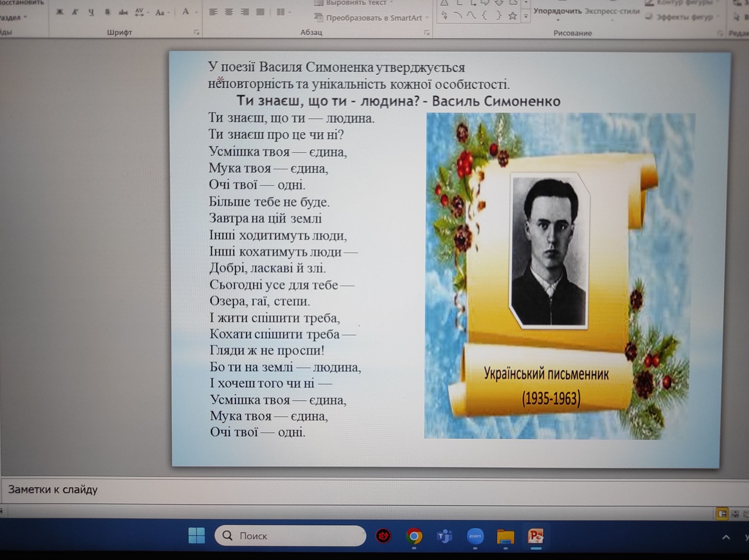749x560 pixels.
Task: Select the star shape in shapes gallery
Action: pos(512,16)
